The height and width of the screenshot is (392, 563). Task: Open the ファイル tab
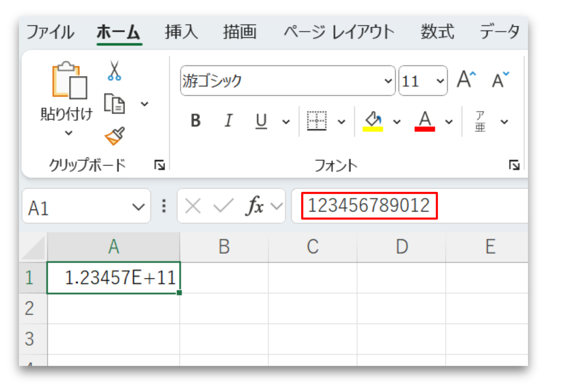coord(50,31)
